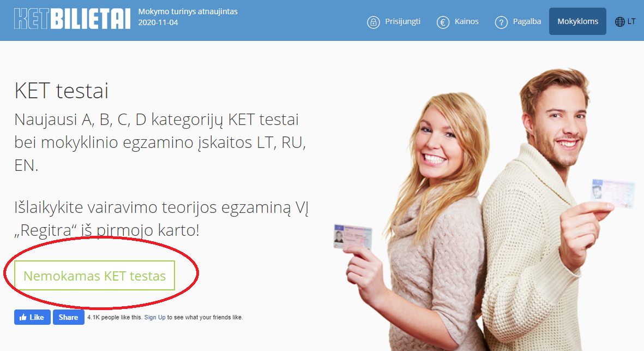Click the driver's license held by the woman
644x351 pixels.
352,237
